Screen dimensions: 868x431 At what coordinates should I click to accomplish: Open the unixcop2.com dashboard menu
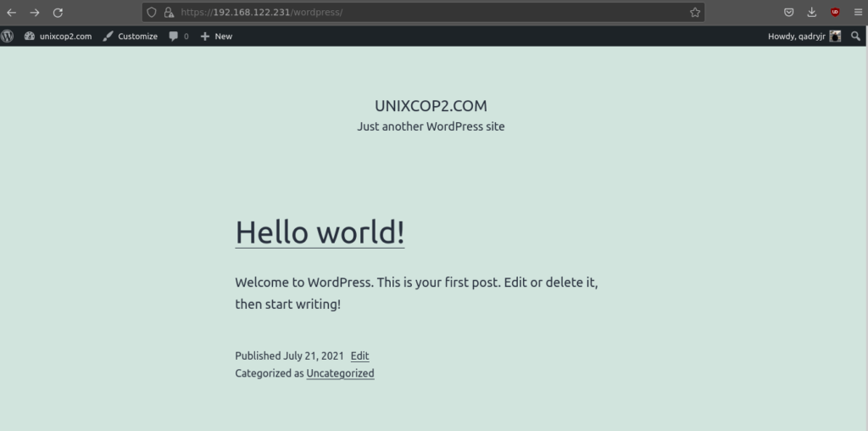coord(58,36)
